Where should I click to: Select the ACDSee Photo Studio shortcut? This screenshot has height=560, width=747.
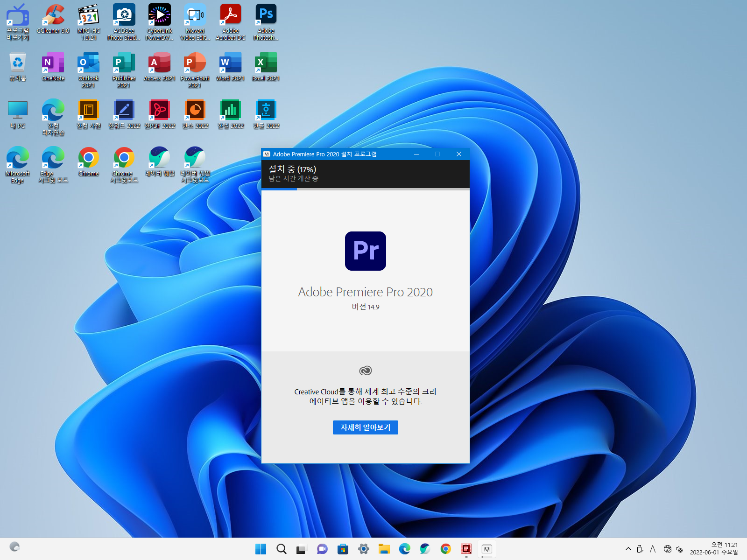(124, 22)
